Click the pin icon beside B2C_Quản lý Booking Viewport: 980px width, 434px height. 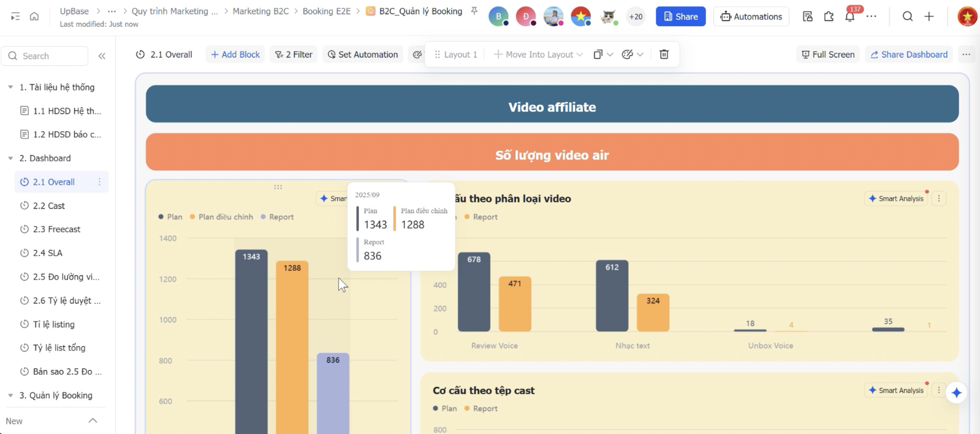(474, 11)
